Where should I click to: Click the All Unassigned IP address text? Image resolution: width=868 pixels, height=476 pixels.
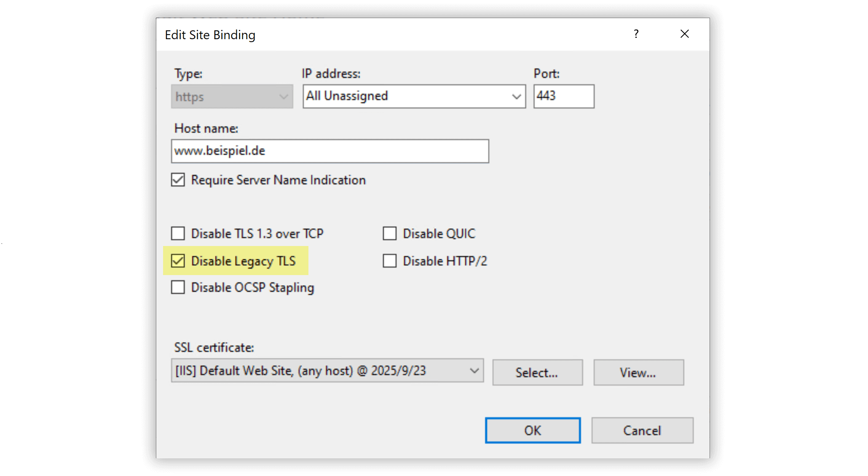click(x=347, y=96)
